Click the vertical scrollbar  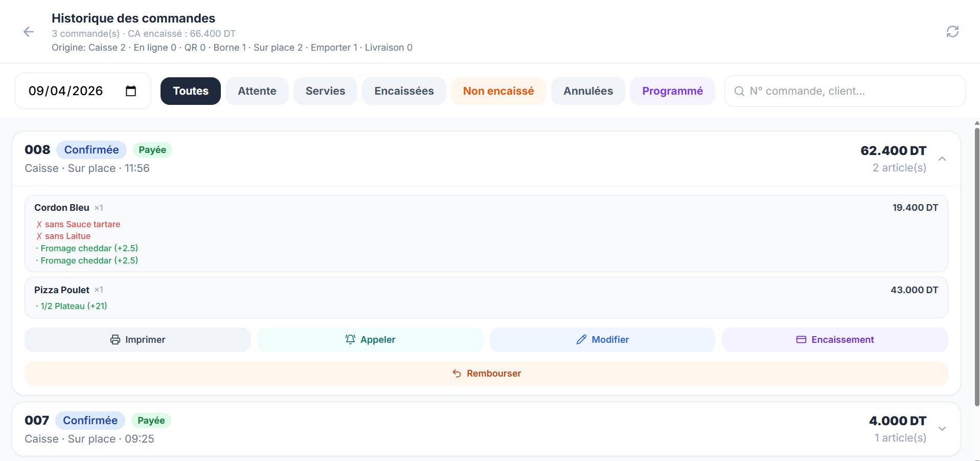click(x=977, y=266)
